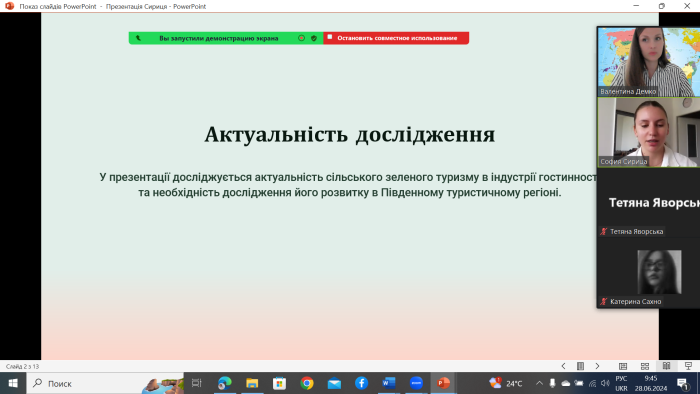Image resolution: width=700 pixels, height=394 pixels.
Task: Expand the hidden system tray icons chevron
Action: [539, 383]
